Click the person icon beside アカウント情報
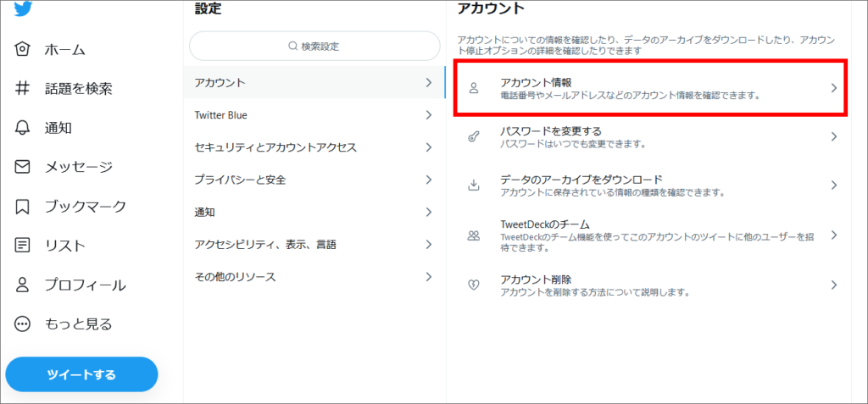Image resolution: width=868 pixels, height=404 pixels. [x=473, y=89]
